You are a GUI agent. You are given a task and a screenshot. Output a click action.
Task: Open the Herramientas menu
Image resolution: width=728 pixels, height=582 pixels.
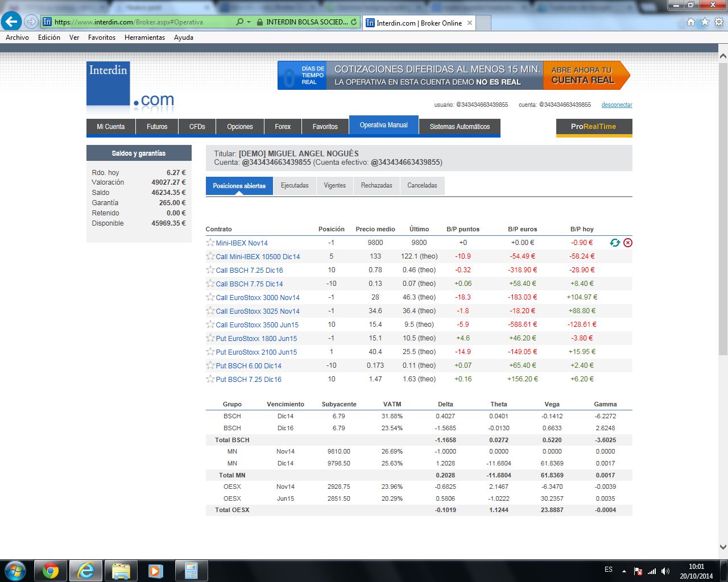pos(144,38)
